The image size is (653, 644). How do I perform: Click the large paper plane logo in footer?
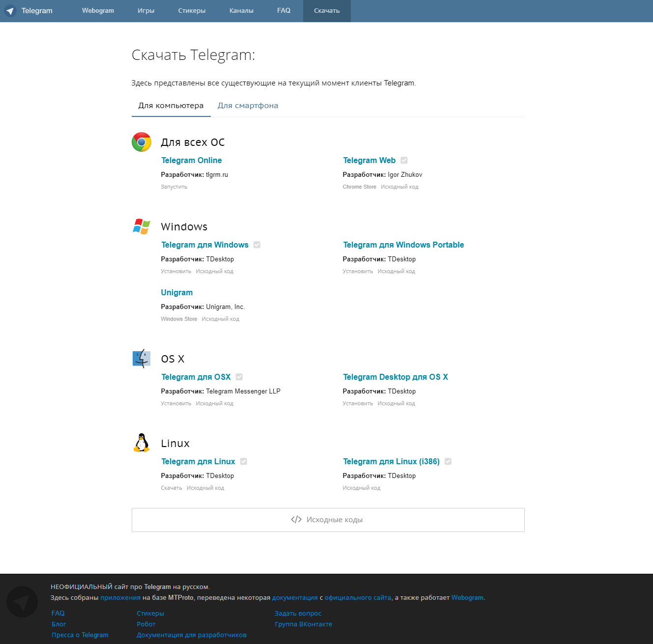(x=22, y=602)
